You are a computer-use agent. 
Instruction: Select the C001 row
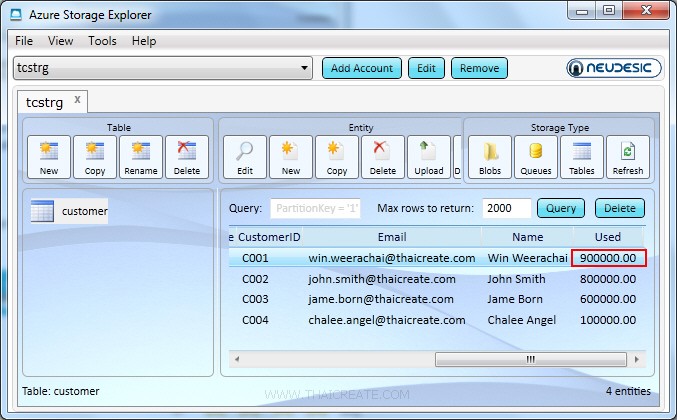[x=437, y=258]
